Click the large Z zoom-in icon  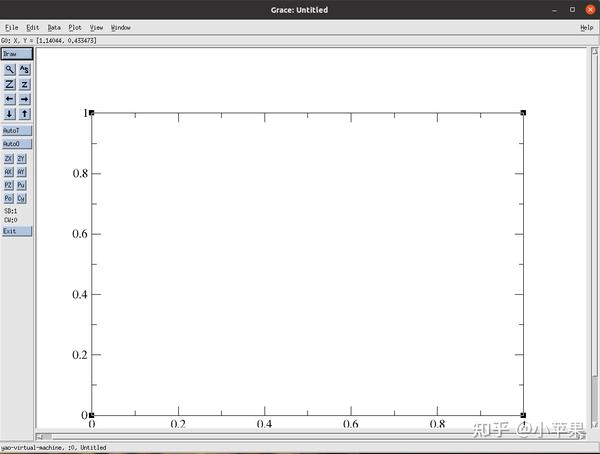pyautogui.click(x=10, y=84)
